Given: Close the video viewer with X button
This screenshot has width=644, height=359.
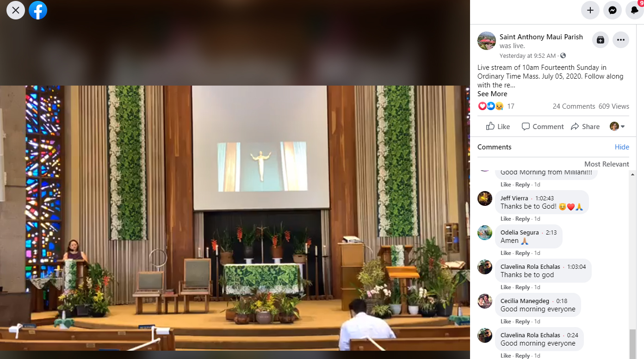Looking at the screenshot, I should click(x=16, y=10).
